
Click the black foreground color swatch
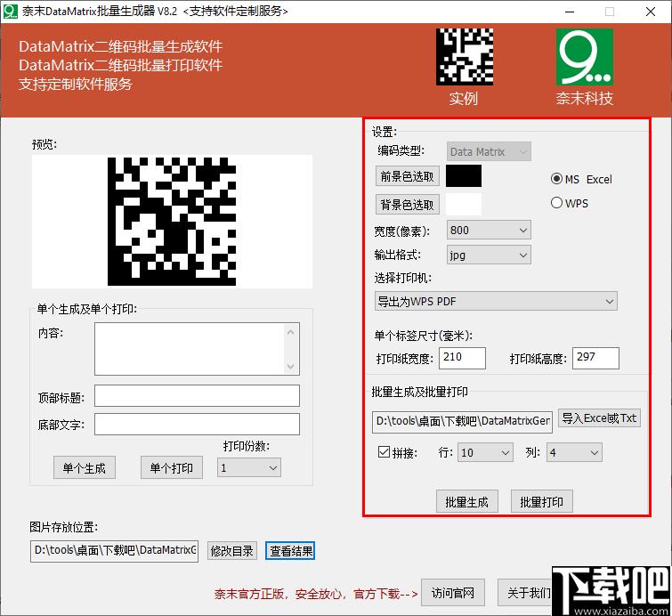point(464,175)
